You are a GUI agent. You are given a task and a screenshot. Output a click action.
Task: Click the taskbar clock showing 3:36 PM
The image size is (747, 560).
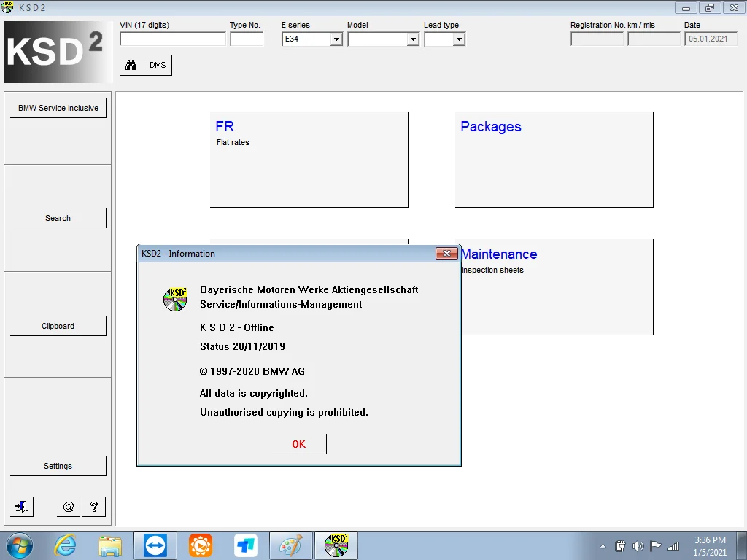click(710, 546)
